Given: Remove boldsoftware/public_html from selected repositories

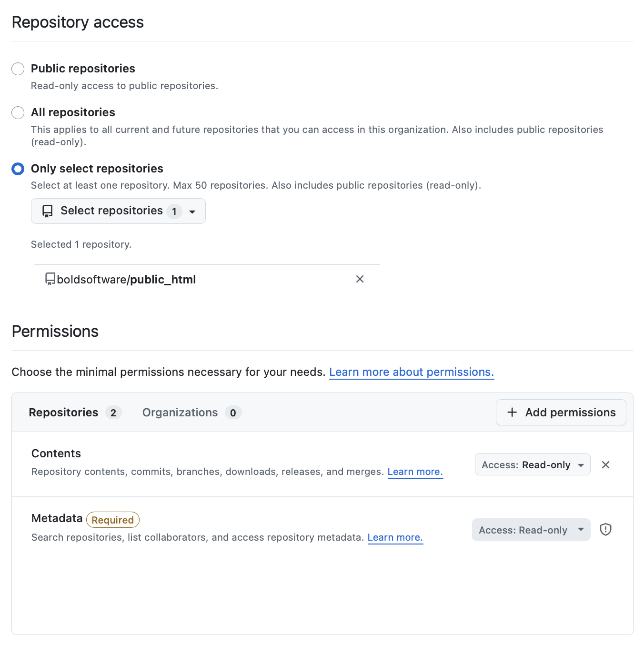Looking at the screenshot, I should (360, 279).
